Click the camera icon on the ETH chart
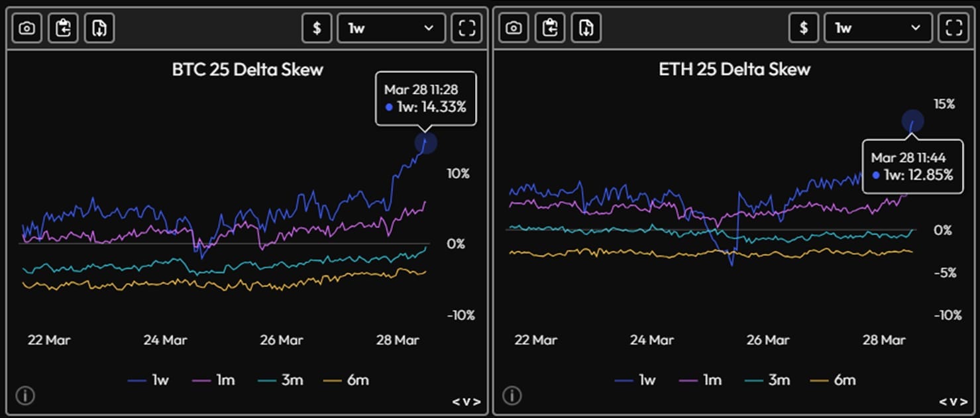The width and height of the screenshot is (980, 418). (514, 28)
